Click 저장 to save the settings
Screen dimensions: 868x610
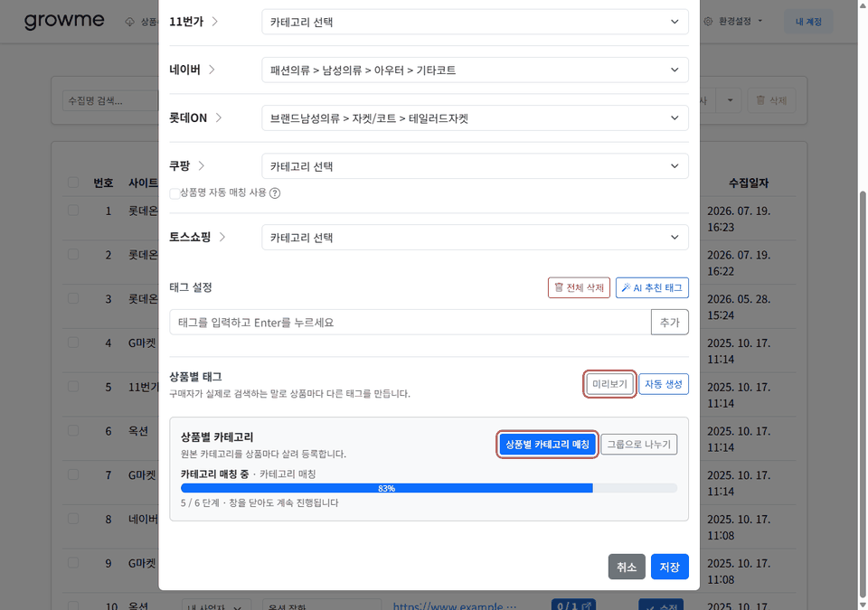[x=669, y=567]
